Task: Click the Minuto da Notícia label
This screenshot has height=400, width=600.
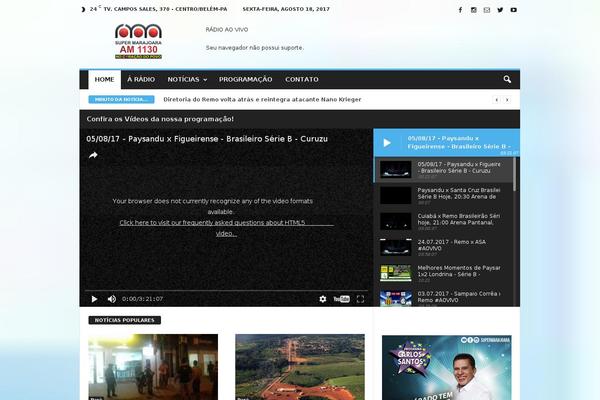Action: tap(121, 100)
